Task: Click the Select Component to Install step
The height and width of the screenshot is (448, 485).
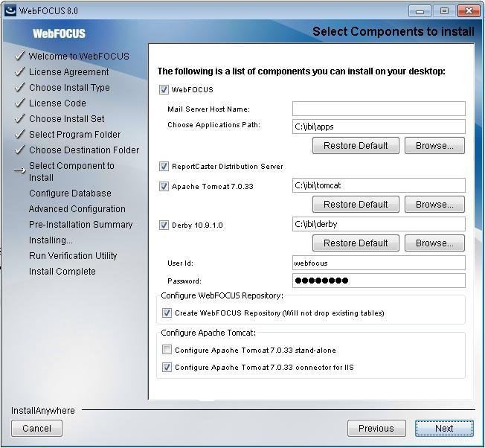Action: [x=71, y=172]
